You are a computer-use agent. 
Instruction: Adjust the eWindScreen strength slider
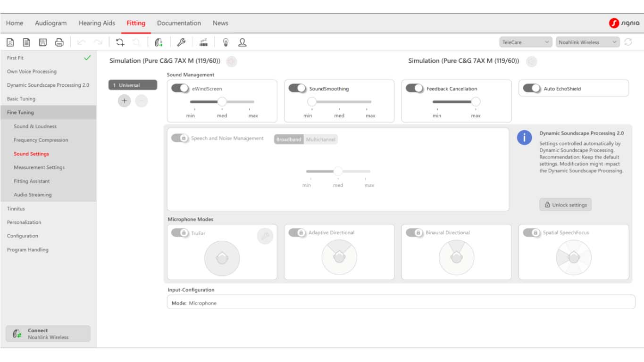[222, 102]
